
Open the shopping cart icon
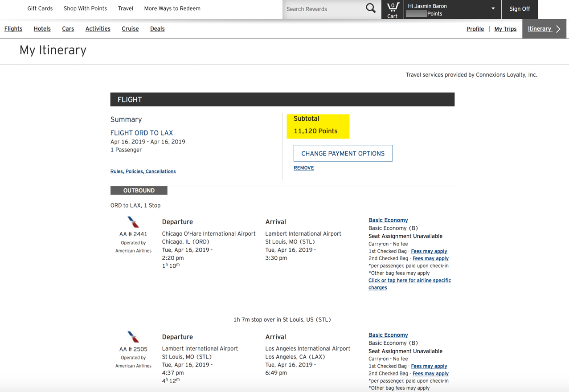[393, 9]
